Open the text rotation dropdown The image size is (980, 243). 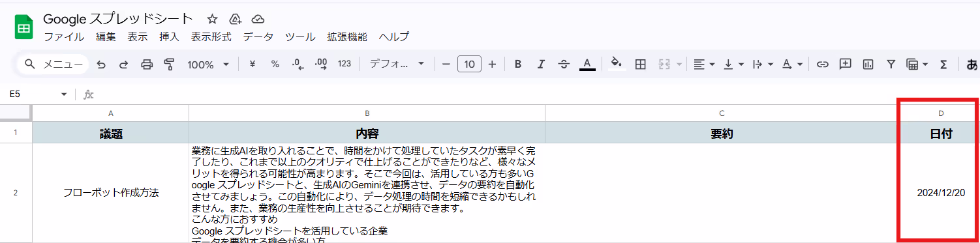click(x=792, y=64)
